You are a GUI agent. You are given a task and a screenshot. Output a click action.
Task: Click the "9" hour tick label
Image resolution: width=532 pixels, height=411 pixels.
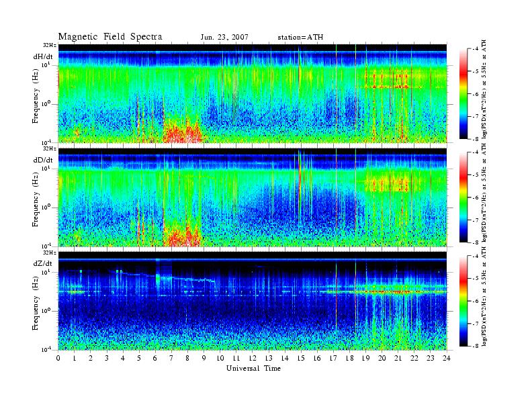[204, 359]
